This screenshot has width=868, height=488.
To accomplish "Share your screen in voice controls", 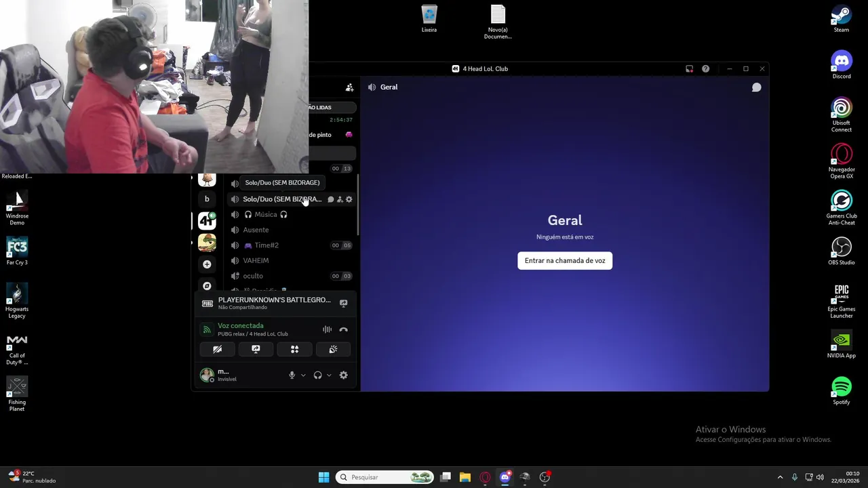I will tap(256, 349).
